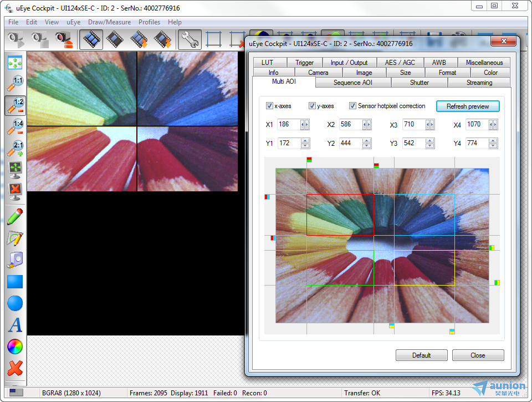
Task: Click the red close camera icon
Action: (64, 39)
